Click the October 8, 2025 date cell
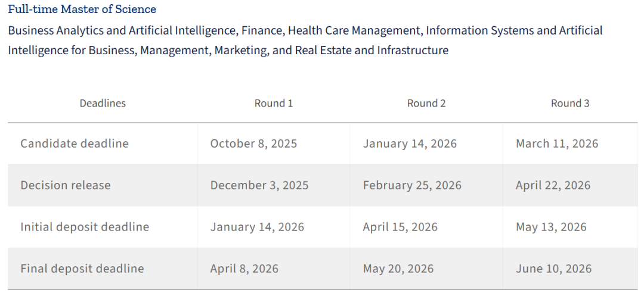644x296 pixels. tap(253, 144)
